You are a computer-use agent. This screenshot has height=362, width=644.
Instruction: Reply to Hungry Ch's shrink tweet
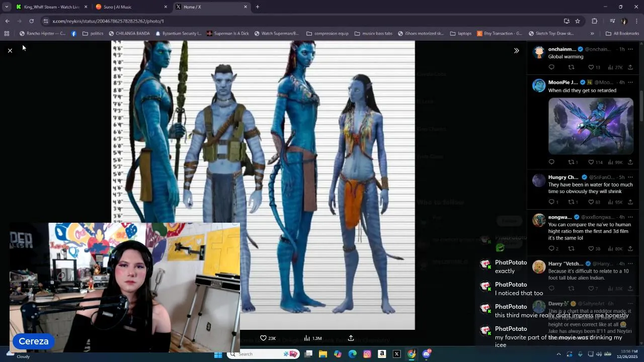tap(551, 202)
